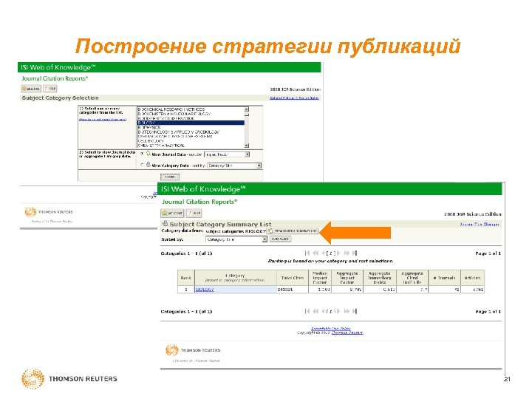The image size is (532, 399).
Task: Open Help in Category Selection window
Action: (x=50, y=89)
